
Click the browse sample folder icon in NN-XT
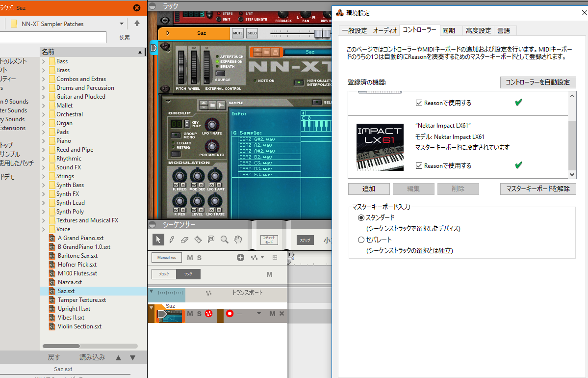(212, 105)
